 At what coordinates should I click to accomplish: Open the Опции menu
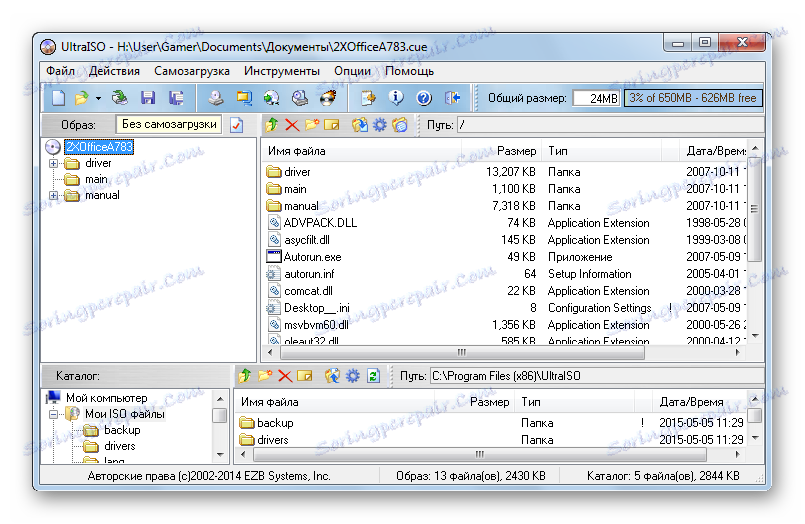click(x=352, y=71)
